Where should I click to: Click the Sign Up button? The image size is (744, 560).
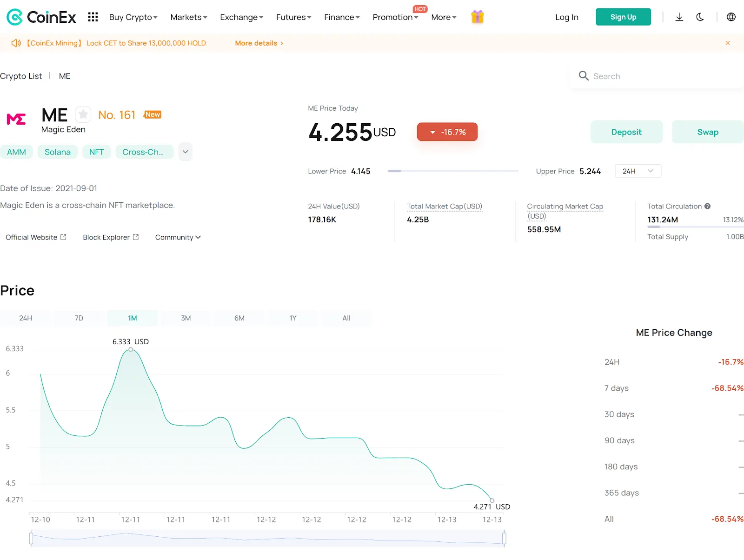[624, 17]
